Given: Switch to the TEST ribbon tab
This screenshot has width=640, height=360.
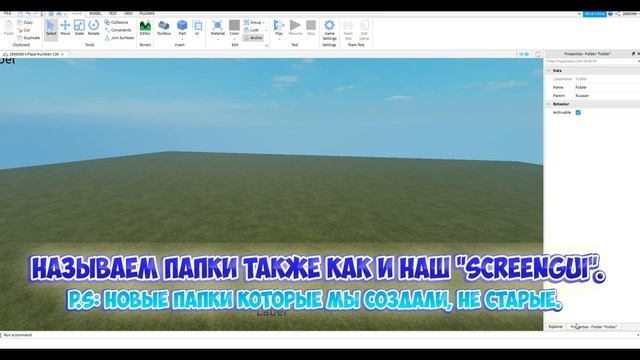Looking at the screenshot, I should (113, 13).
